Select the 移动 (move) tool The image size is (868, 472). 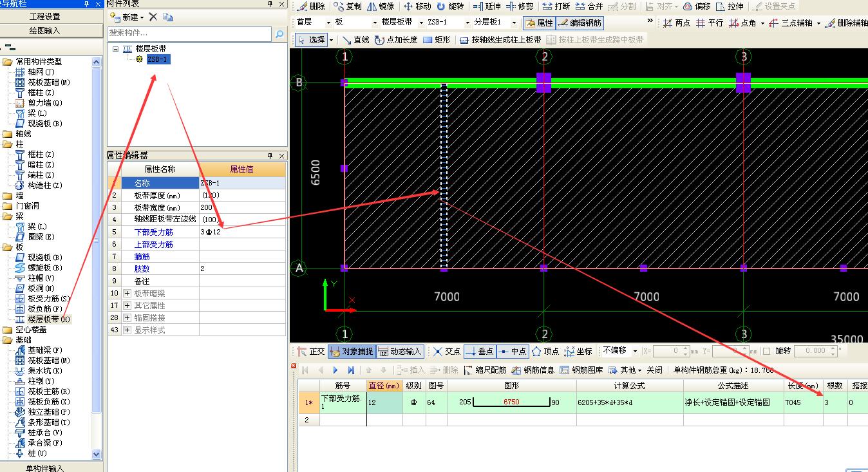417,6
